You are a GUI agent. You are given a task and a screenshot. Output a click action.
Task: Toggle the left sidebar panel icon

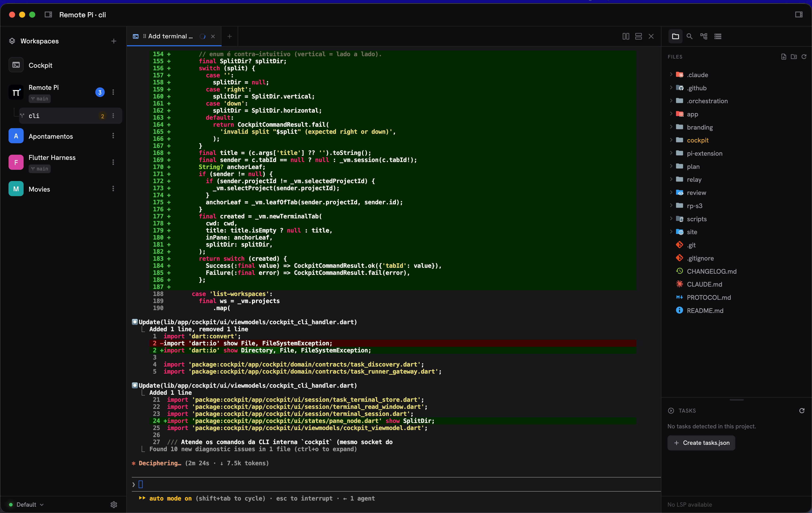pos(48,15)
